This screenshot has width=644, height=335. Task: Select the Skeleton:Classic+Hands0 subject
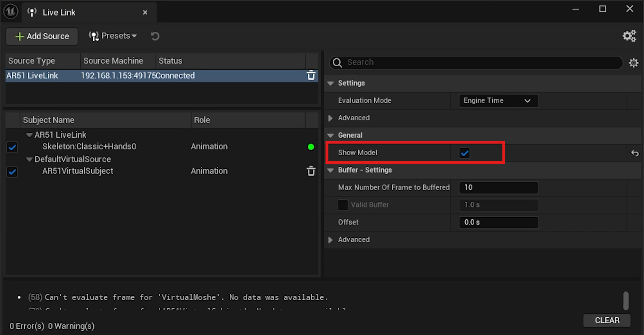[x=89, y=147]
